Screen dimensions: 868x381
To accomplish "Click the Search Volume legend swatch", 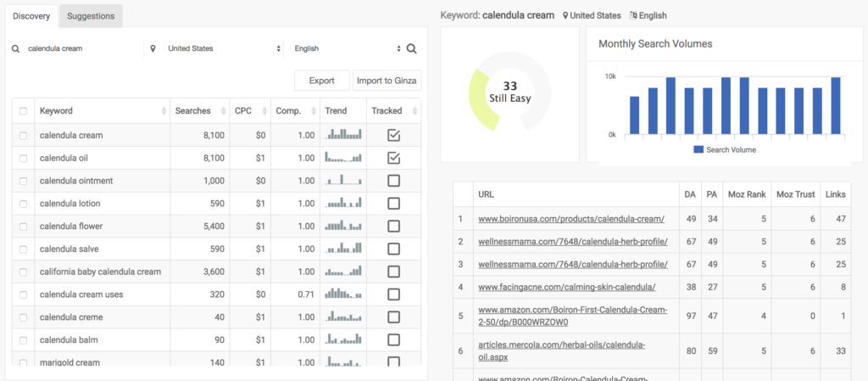I will 698,149.
